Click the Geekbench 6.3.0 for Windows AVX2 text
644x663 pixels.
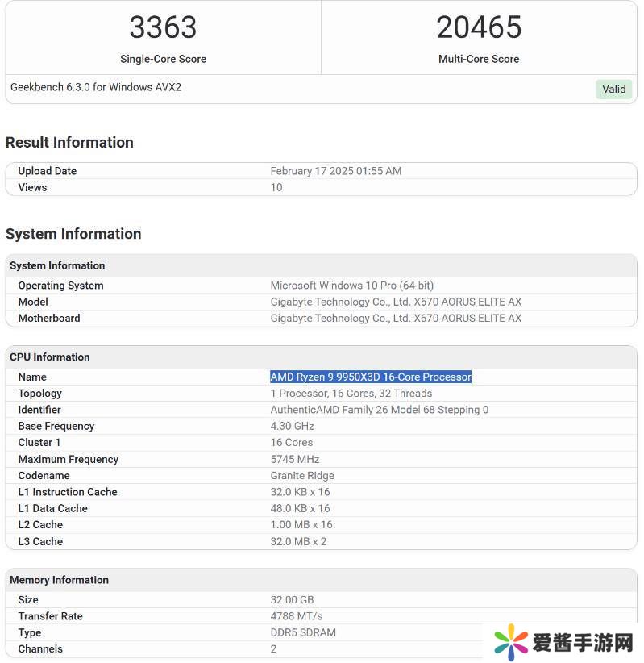(x=96, y=87)
